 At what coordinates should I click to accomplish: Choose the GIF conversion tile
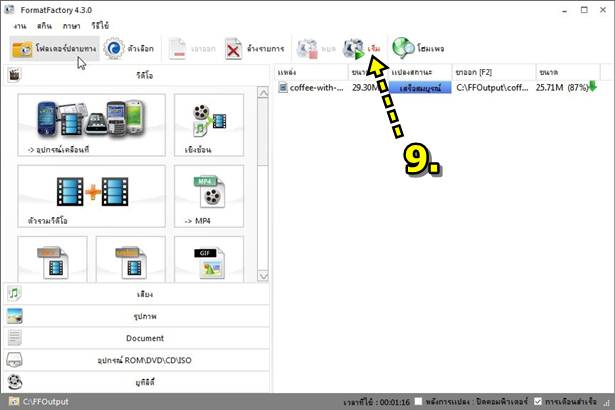click(209, 259)
